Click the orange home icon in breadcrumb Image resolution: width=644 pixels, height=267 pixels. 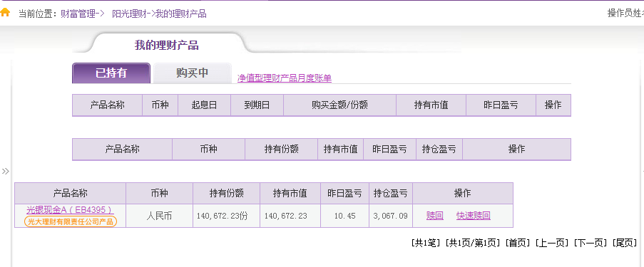pyautogui.click(x=4, y=12)
